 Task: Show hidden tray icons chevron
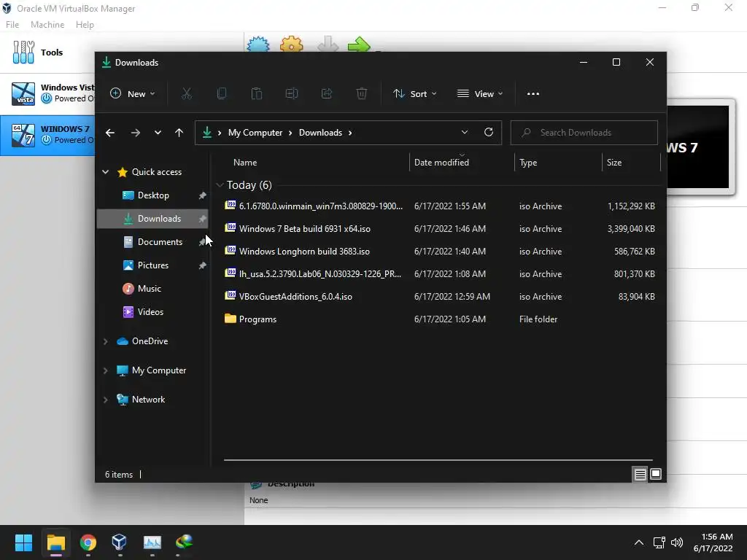coord(639,542)
